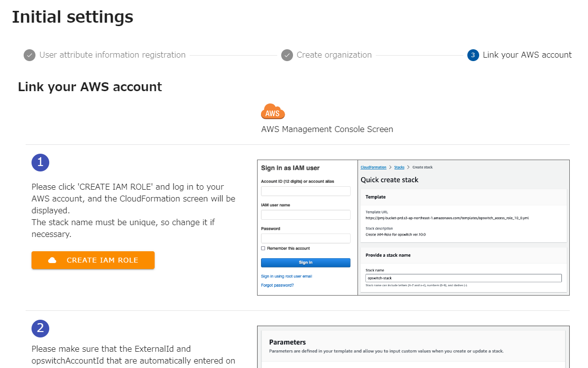Click the 'Forgot password?' link
The width and height of the screenshot is (588, 368).
click(x=277, y=285)
